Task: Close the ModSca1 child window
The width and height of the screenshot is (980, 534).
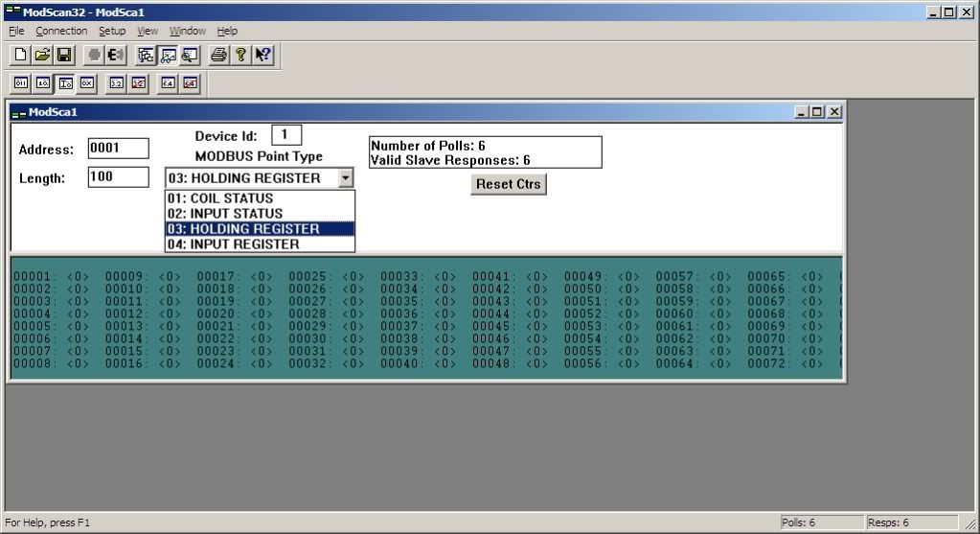Action: tap(834, 112)
